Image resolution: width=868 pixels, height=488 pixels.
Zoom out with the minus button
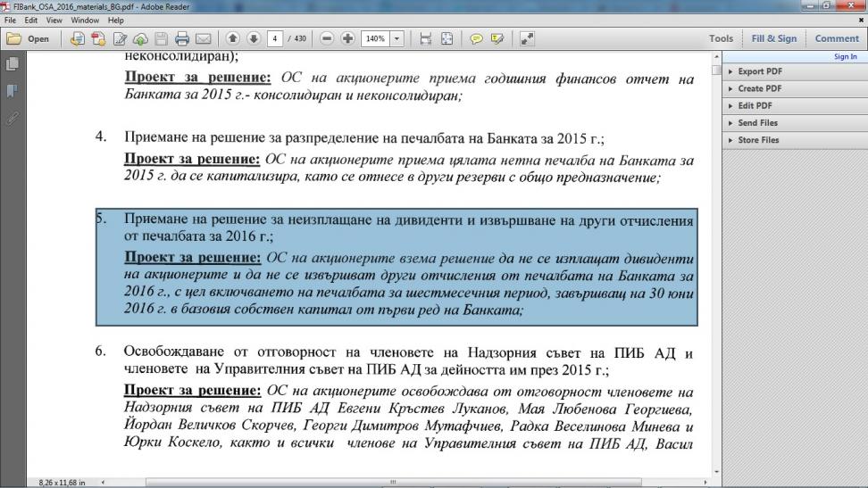tap(327, 38)
